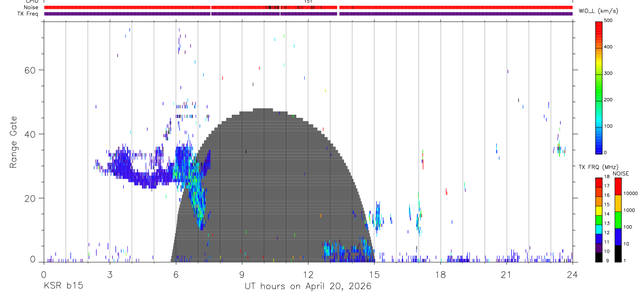Screen dimensions: 644x297
Task: Click the 300 label on width colorbar
Action: [x=608, y=73]
